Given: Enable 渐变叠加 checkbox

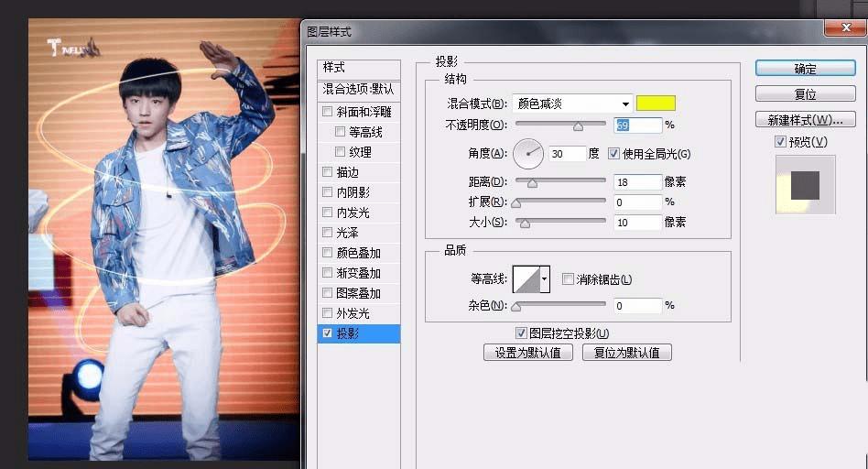Looking at the screenshot, I should [327, 273].
